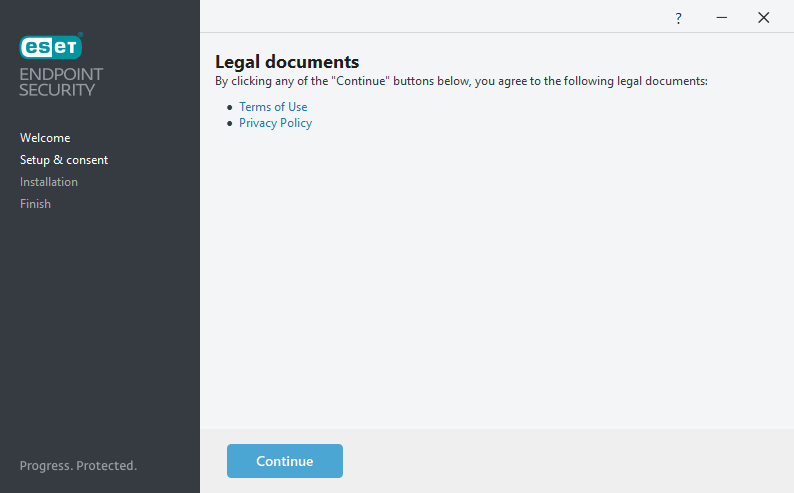Screen dimensions: 794x493
Task: Minimize the ESET installer window
Action: click(x=722, y=18)
